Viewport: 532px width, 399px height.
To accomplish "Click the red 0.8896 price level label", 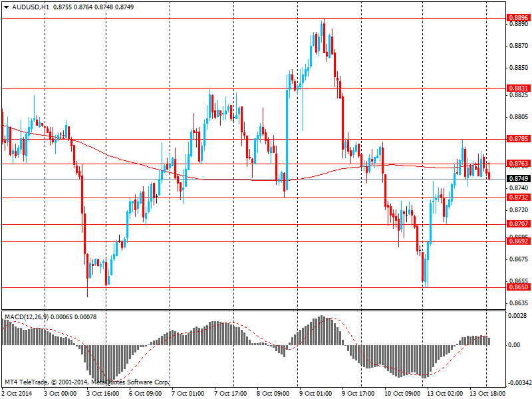I will pyautogui.click(x=518, y=18).
